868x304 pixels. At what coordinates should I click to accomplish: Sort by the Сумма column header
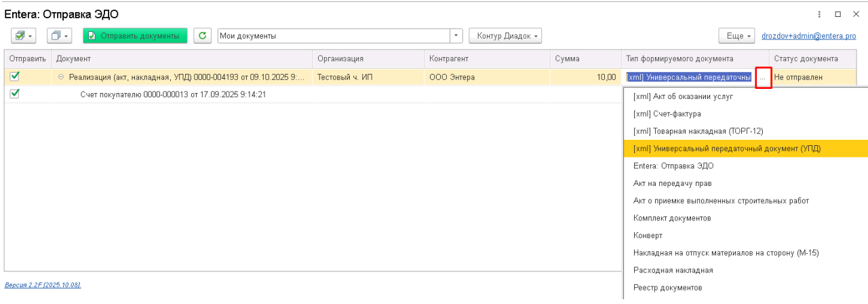pyautogui.click(x=585, y=59)
